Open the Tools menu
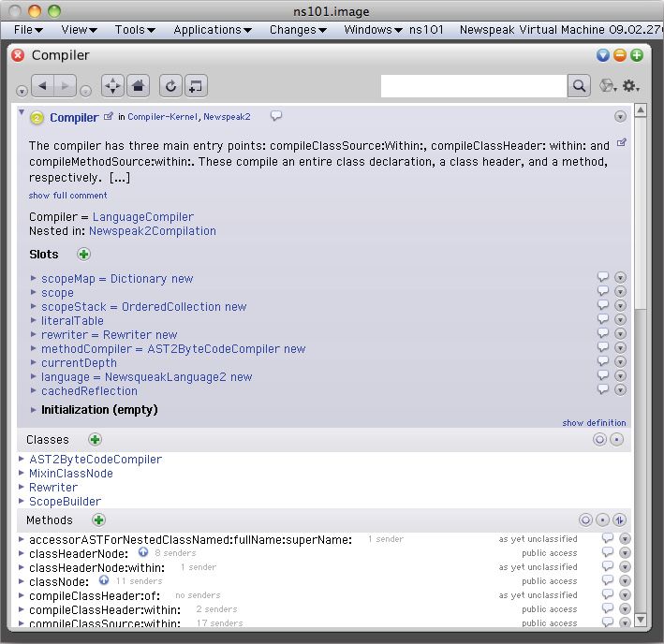 135,30
